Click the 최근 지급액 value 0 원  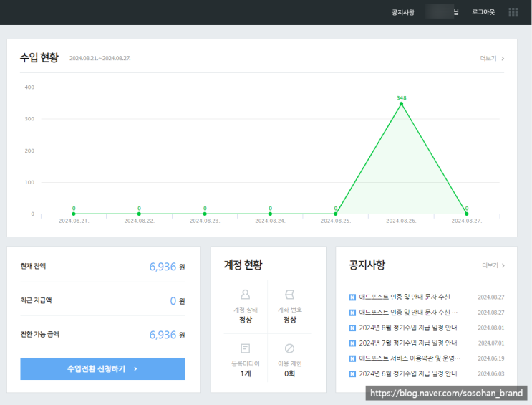pos(177,301)
